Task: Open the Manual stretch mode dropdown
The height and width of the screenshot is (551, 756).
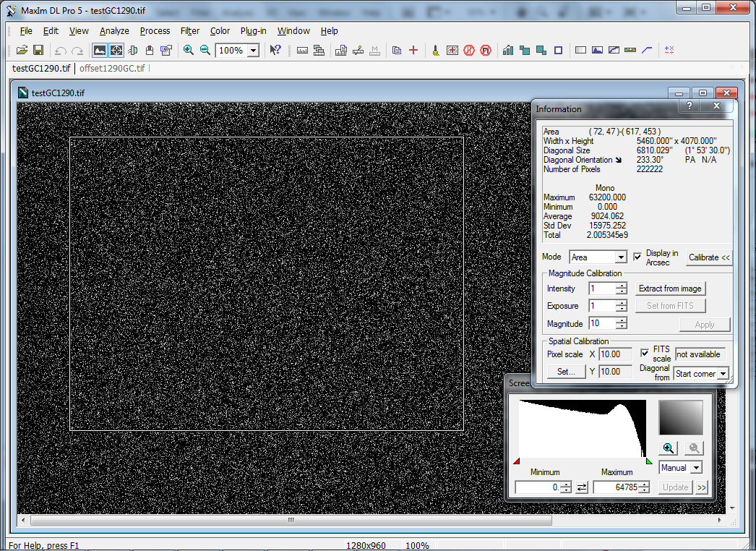Action: click(x=696, y=468)
